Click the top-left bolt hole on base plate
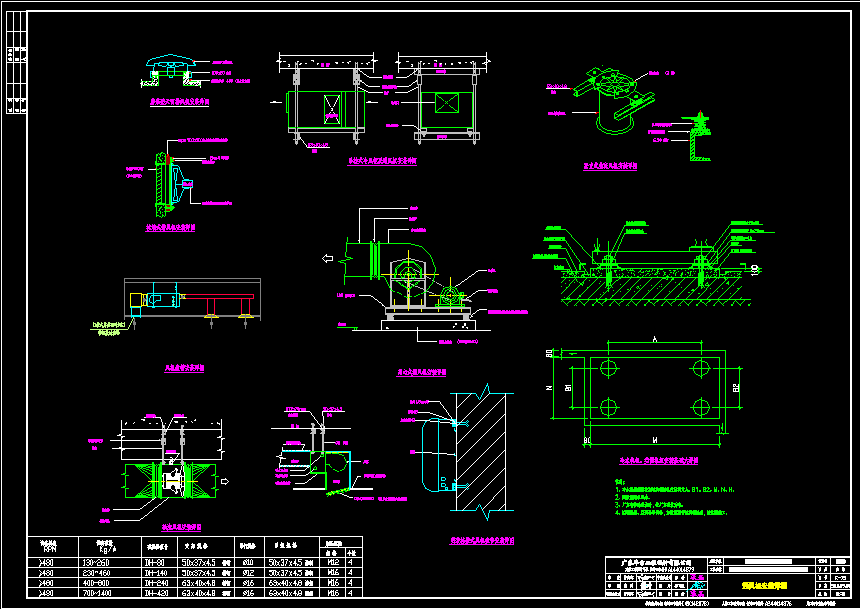860x609 pixels. click(606, 368)
